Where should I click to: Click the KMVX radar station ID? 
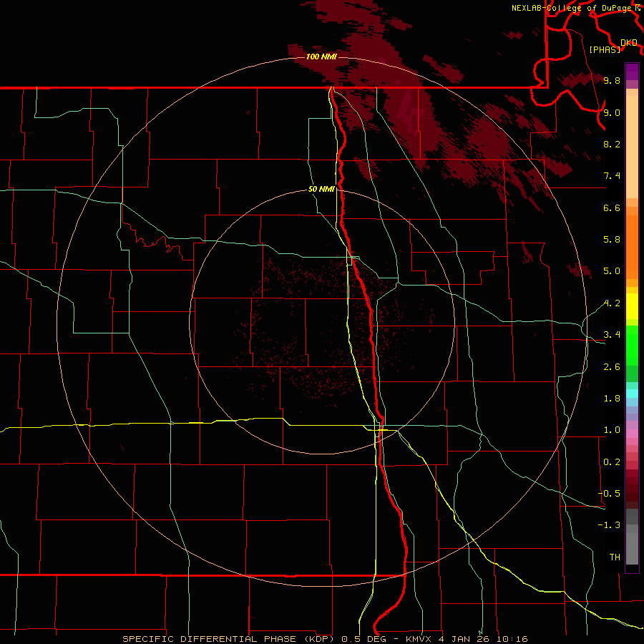coord(419,639)
